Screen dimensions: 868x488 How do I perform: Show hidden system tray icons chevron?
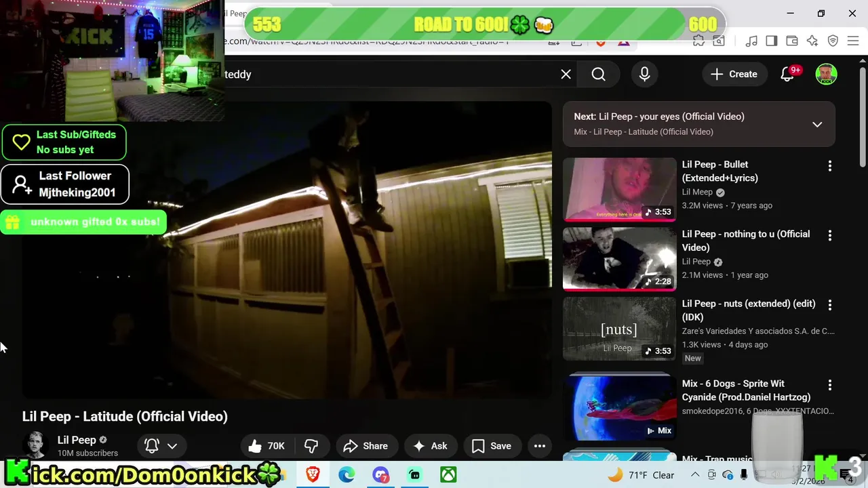(x=695, y=475)
